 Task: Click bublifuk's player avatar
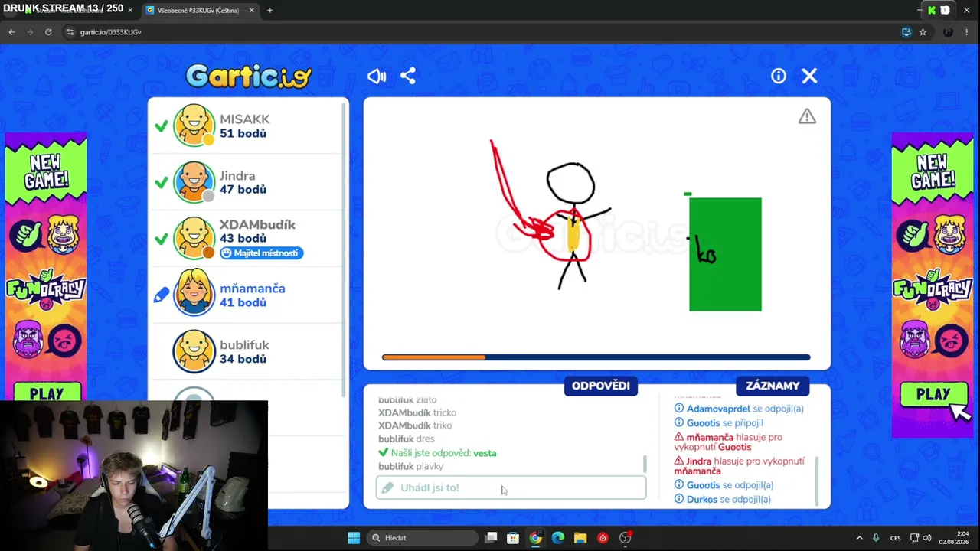point(194,351)
